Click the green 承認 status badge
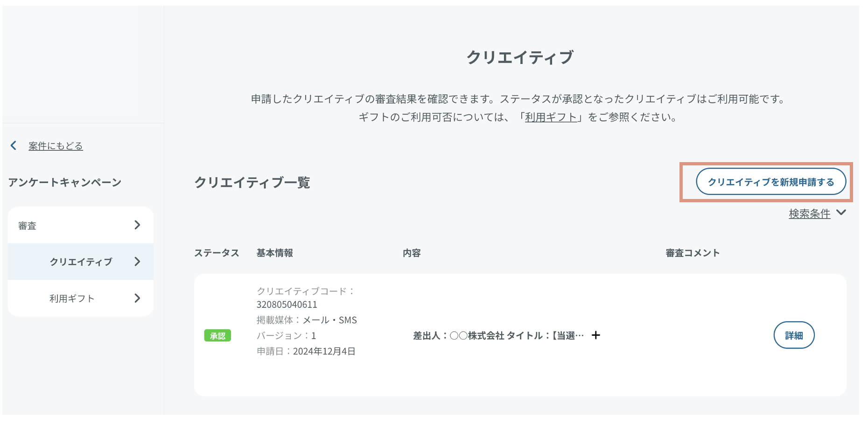 tap(217, 336)
